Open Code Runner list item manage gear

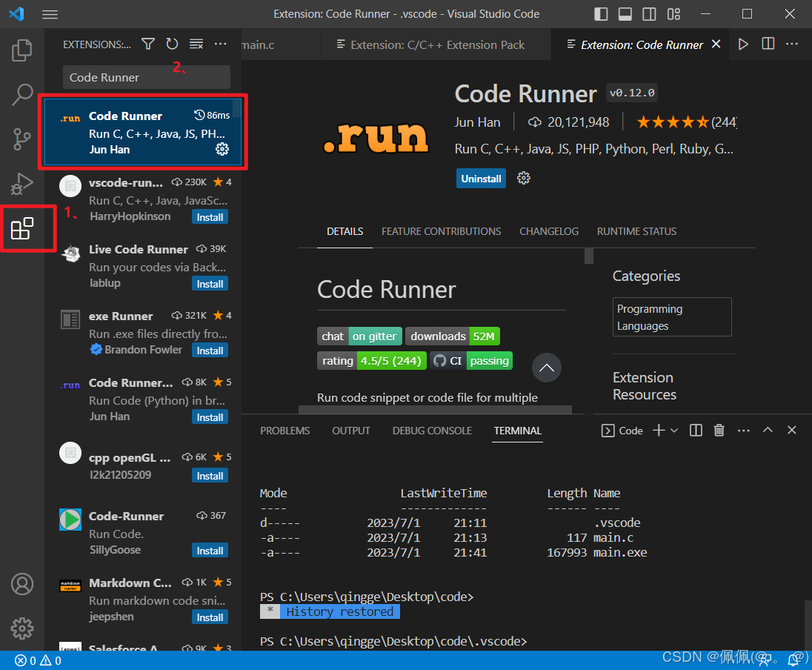pyautogui.click(x=222, y=149)
